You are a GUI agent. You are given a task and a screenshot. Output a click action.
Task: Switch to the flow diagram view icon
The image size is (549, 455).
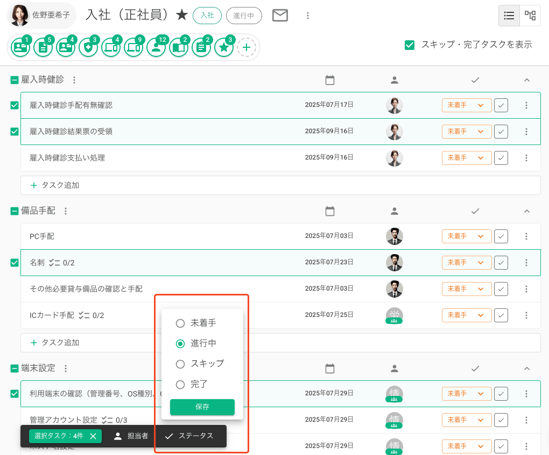pos(530,15)
